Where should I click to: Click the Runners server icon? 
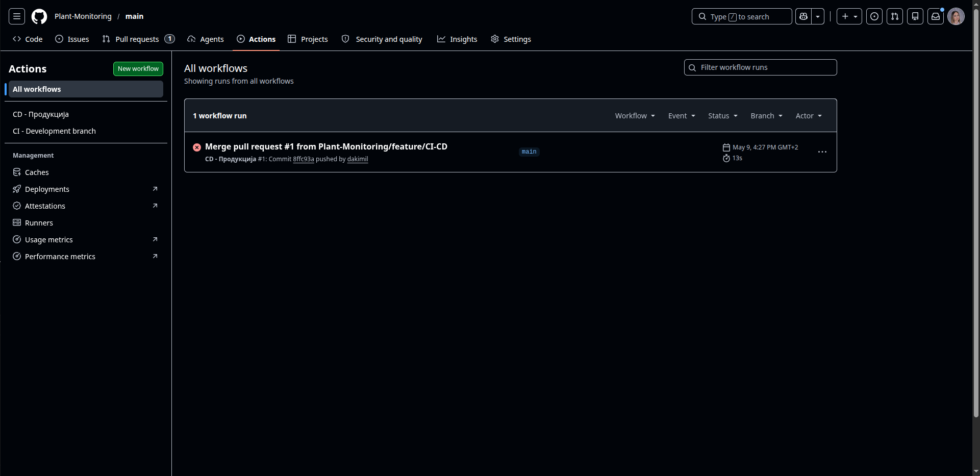click(x=17, y=223)
